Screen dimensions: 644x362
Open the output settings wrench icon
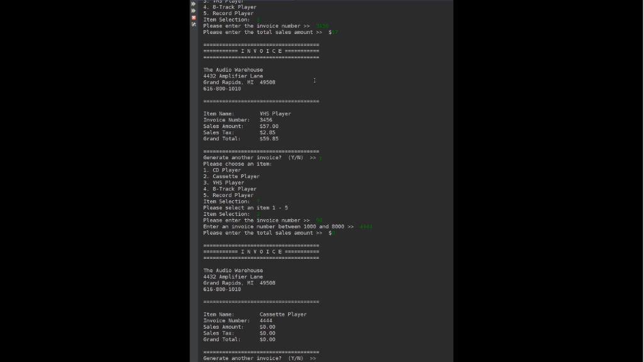pyautogui.click(x=194, y=25)
